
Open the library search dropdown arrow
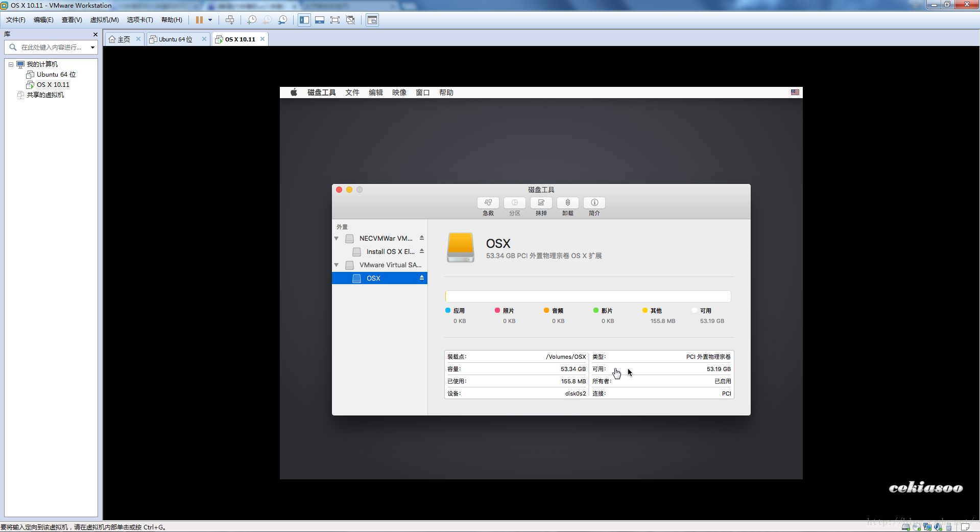(92, 48)
